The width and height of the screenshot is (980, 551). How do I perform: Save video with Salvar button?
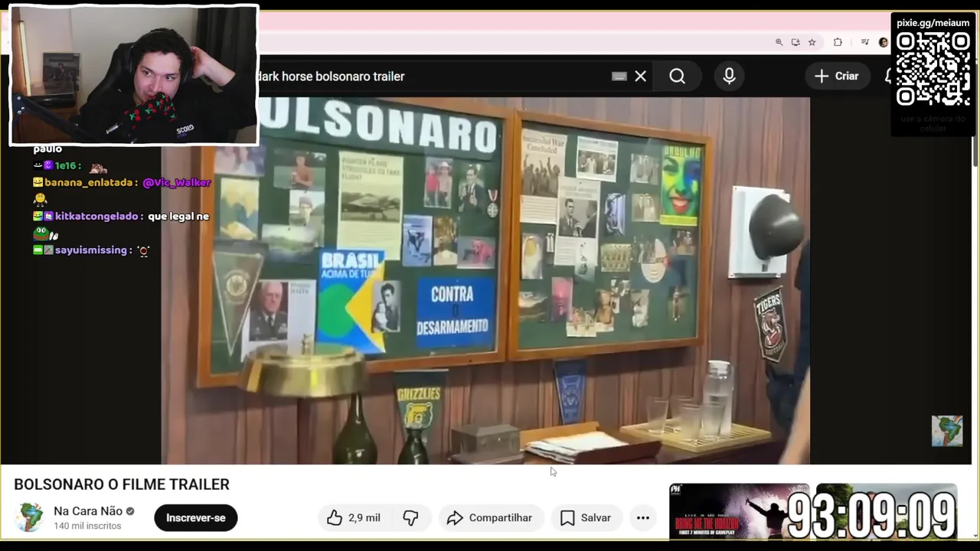tap(586, 518)
